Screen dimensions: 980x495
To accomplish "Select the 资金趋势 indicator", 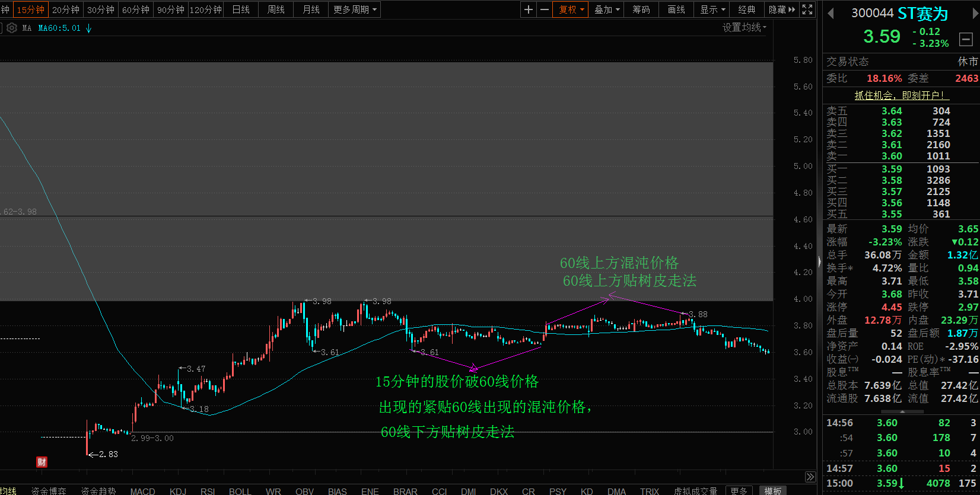I will (x=98, y=491).
